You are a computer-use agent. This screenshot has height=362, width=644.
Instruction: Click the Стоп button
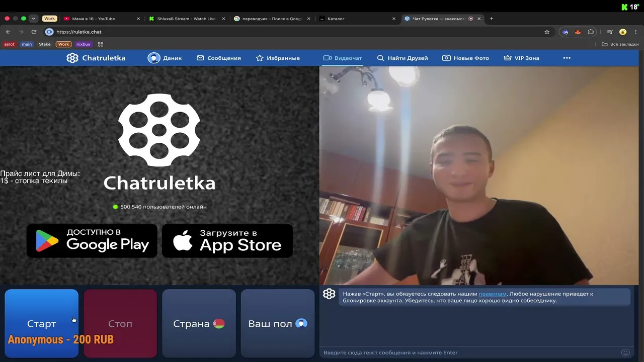(x=120, y=324)
